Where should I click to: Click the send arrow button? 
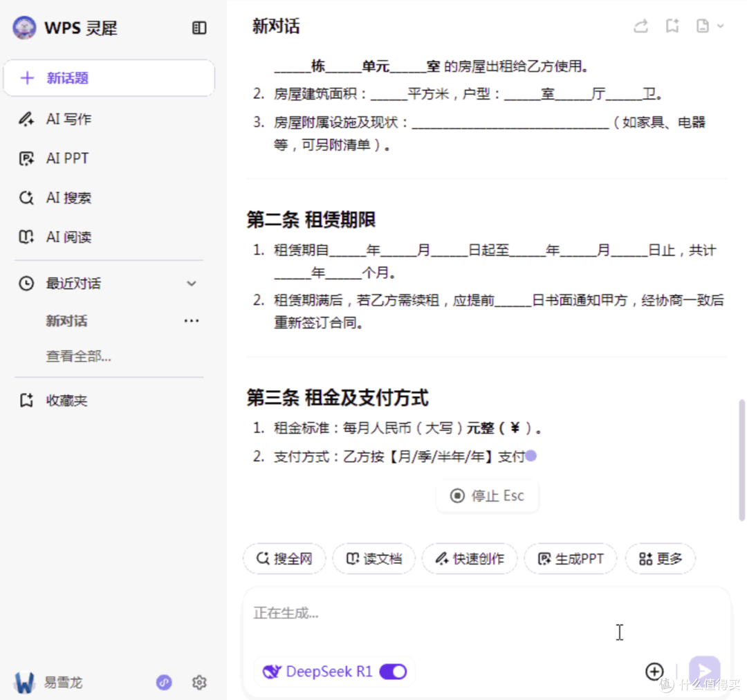pyautogui.click(x=704, y=672)
